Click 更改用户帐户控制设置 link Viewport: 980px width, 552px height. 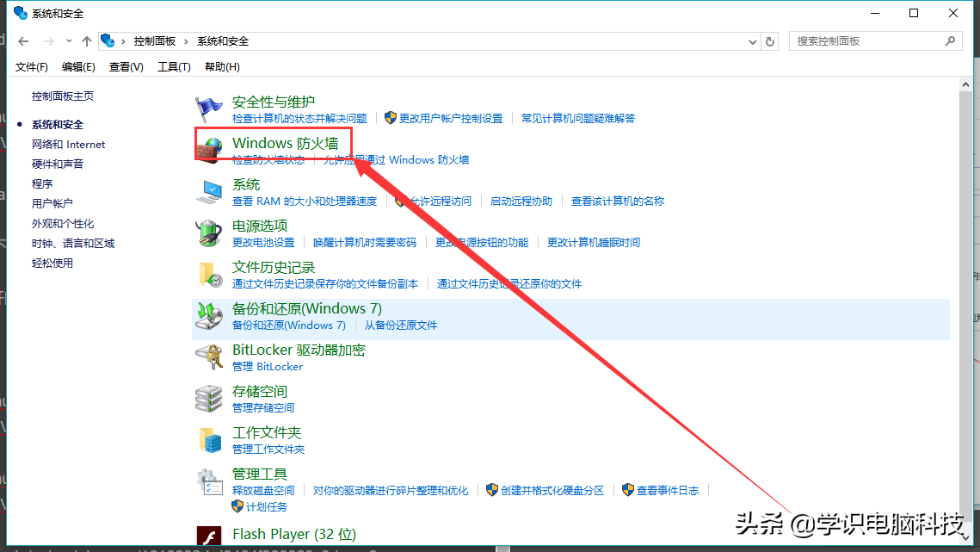point(450,118)
